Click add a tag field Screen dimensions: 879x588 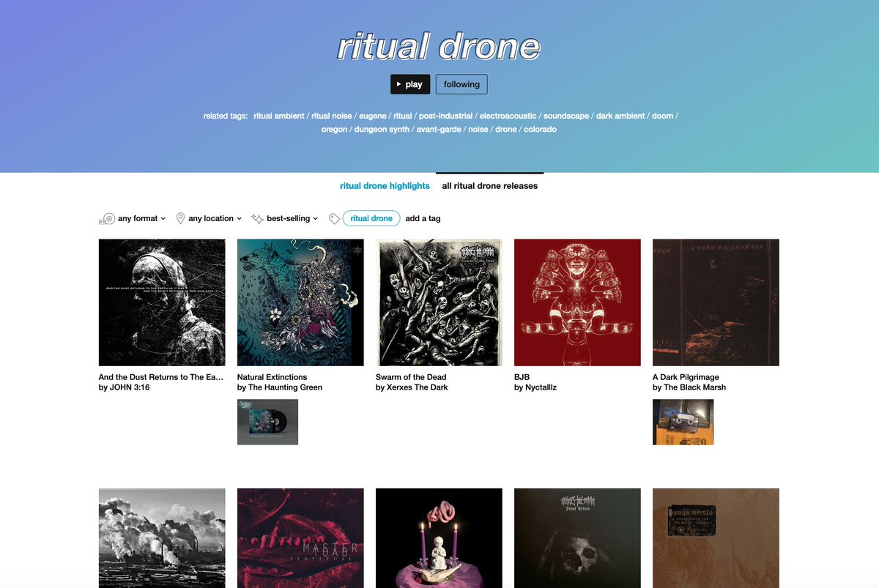(423, 218)
